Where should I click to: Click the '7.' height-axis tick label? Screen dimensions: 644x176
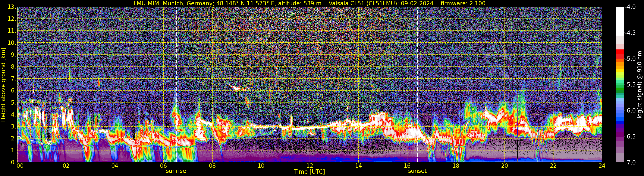(x=13, y=79)
